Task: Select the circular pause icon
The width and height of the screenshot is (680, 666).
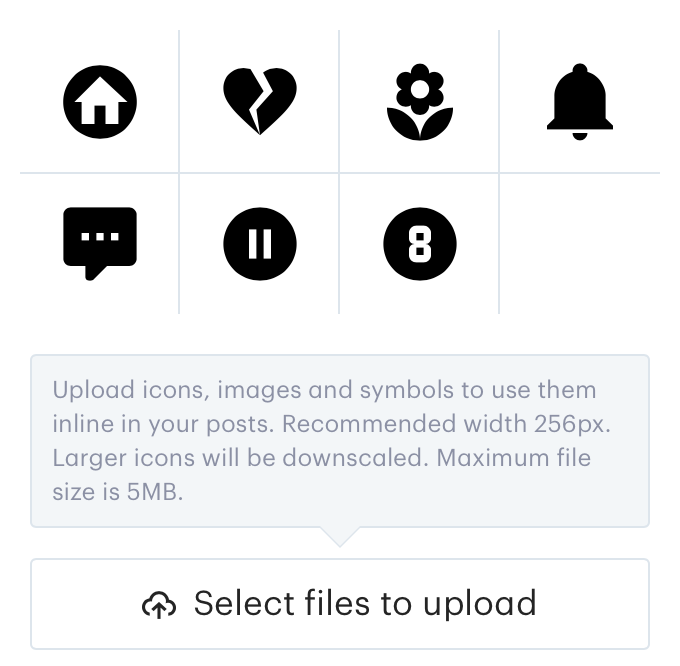Action: pyautogui.click(x=260, y=244)
